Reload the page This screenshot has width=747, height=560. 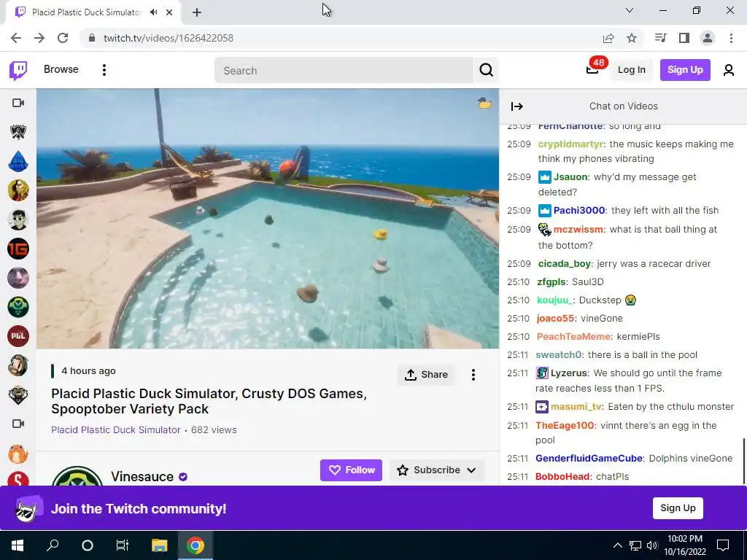tap(63, 38)
